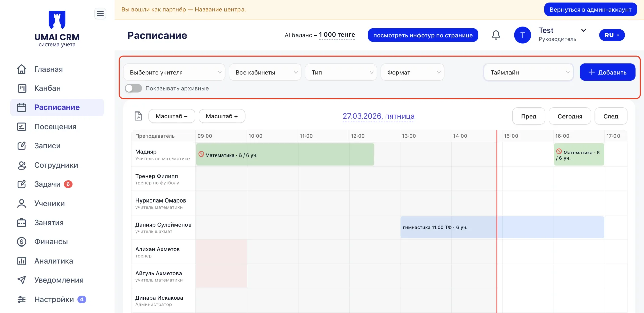Click teacher row Нурислам Омаров
This screenshot has width=644, height=313.
163,203
